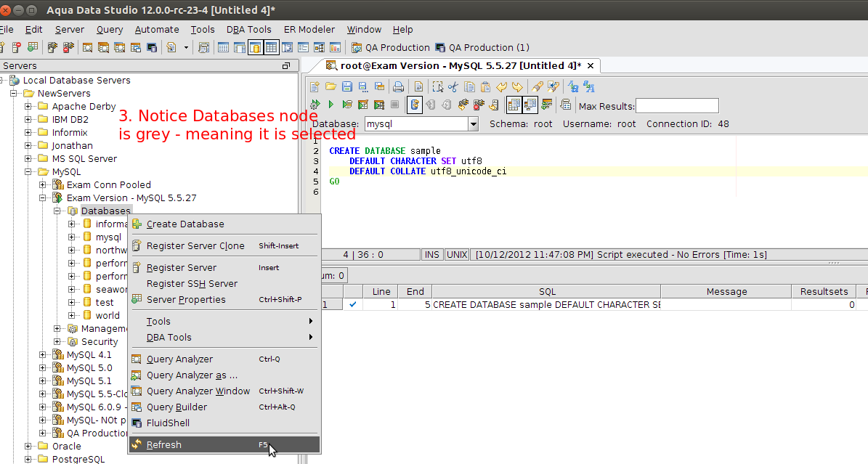The height and width of the screenshot is (464, 868).
Task: Click the Create Database icon in the context menu
Action: pyautogui.click(x=137, y=224)
